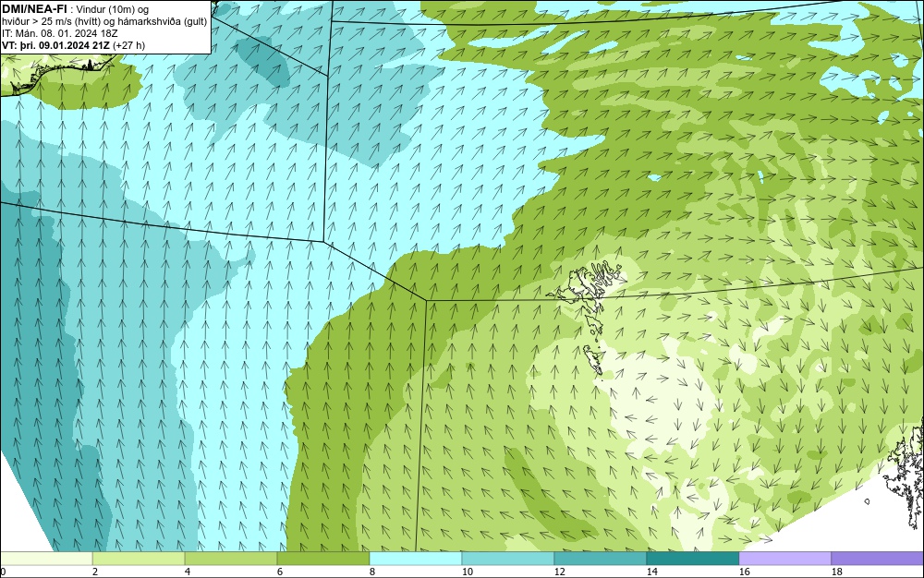Click the legend value label 14
The height and width of the screenshot is (578, 924).
click(x=651, y=572)
